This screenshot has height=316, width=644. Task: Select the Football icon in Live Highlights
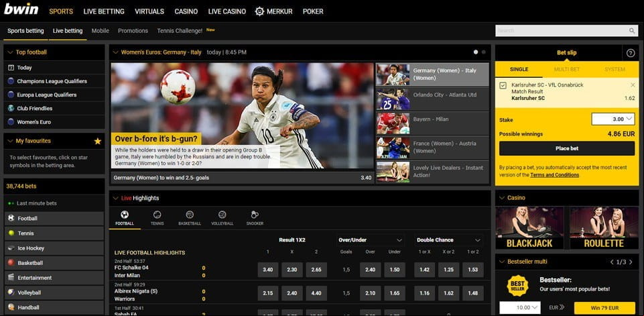coord(125,215)
